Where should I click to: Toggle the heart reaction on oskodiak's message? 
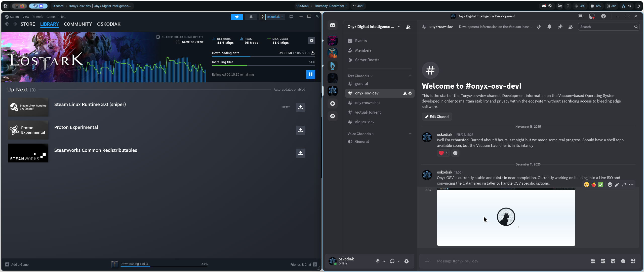(443, 153)
